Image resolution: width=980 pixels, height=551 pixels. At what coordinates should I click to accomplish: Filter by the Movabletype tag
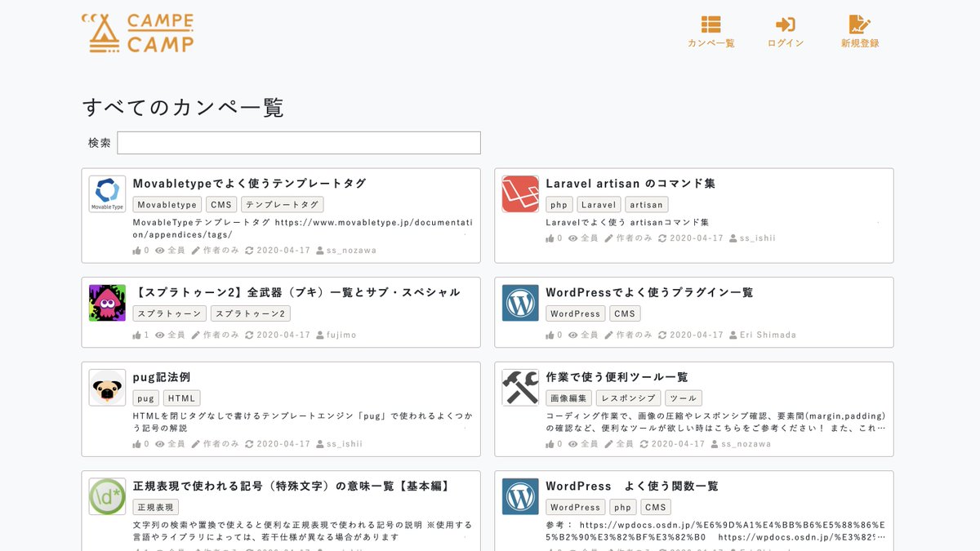click(167, 205)
